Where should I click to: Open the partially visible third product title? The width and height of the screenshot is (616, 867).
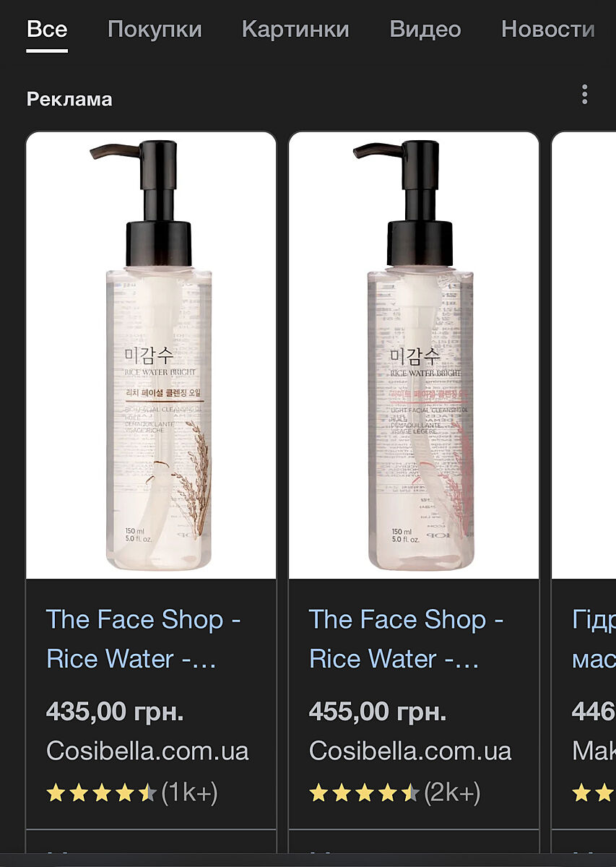pos(594,639)
